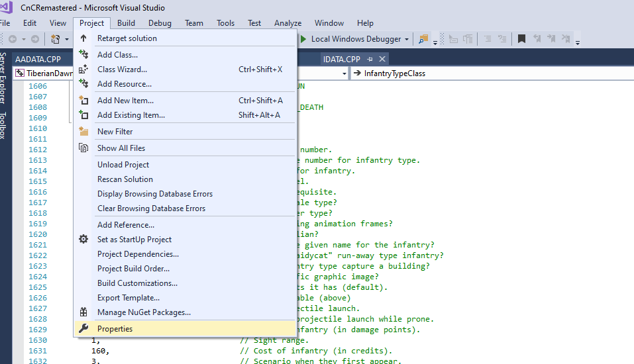This screenshot has width=634, height=364.
Task: Pin the IDATA.CPP tab
Action: [370, 59]
